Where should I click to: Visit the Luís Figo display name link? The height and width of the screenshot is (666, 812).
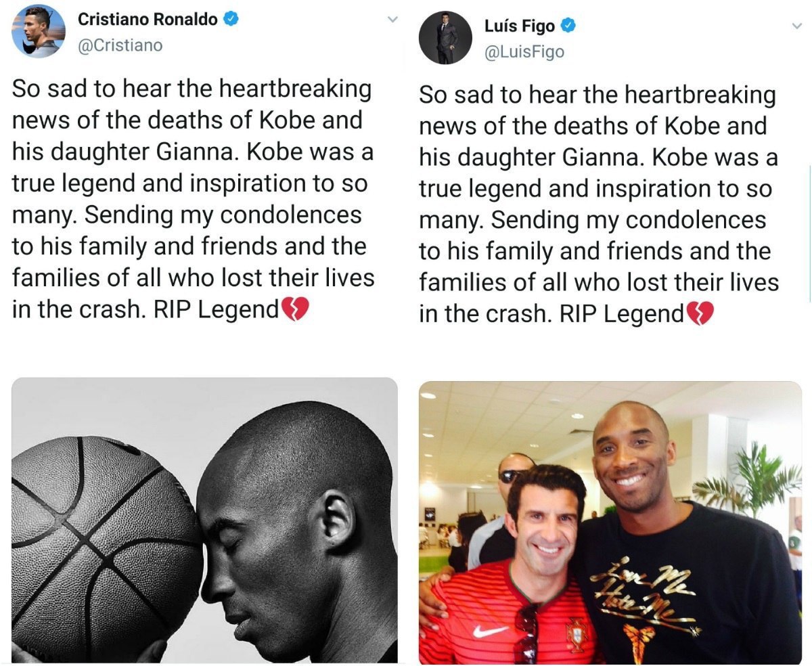(x=520, y=26)
